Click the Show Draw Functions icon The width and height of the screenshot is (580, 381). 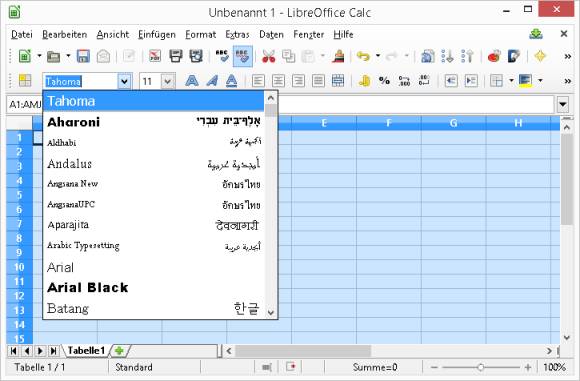click(514, 56)
